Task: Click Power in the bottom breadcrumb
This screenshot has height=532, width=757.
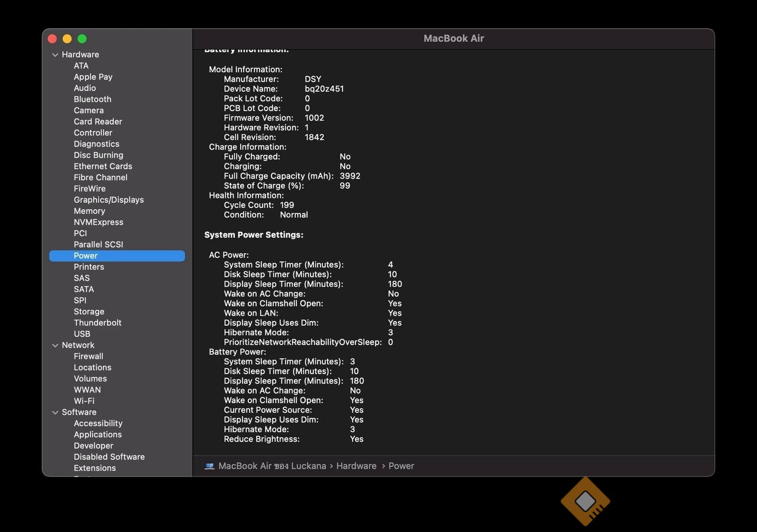Action: pos(401,466)
